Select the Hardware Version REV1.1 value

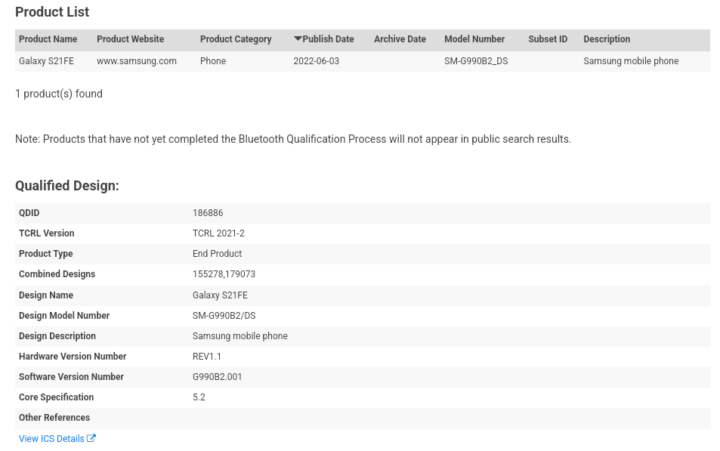tap(209, 356)
